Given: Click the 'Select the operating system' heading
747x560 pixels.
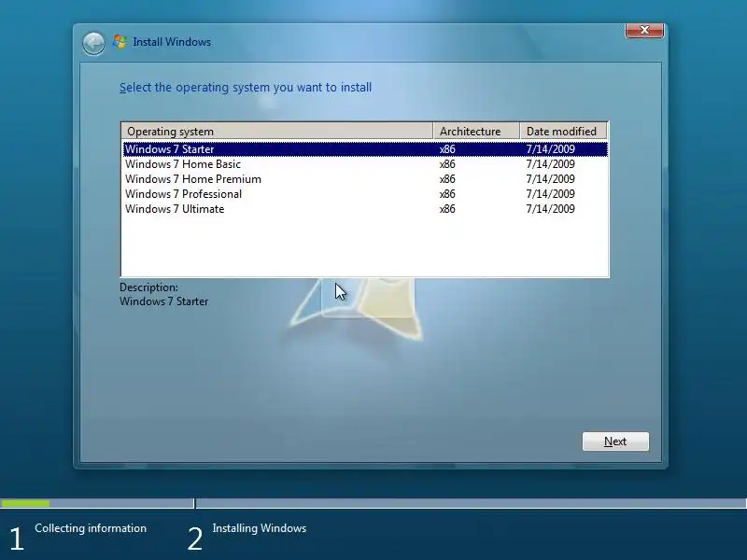Looking at the screenshot, I should (246, 88).
